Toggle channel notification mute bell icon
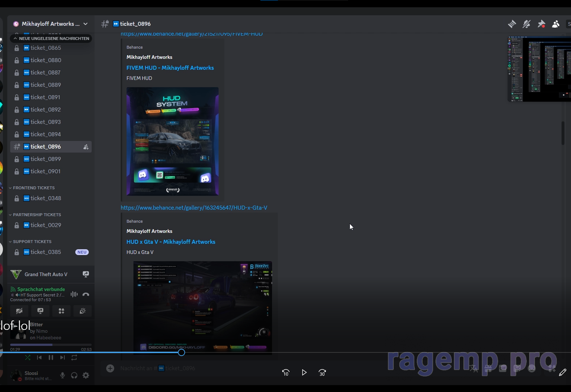The width and height of the screenshot is (571, 392). (526, 24)
